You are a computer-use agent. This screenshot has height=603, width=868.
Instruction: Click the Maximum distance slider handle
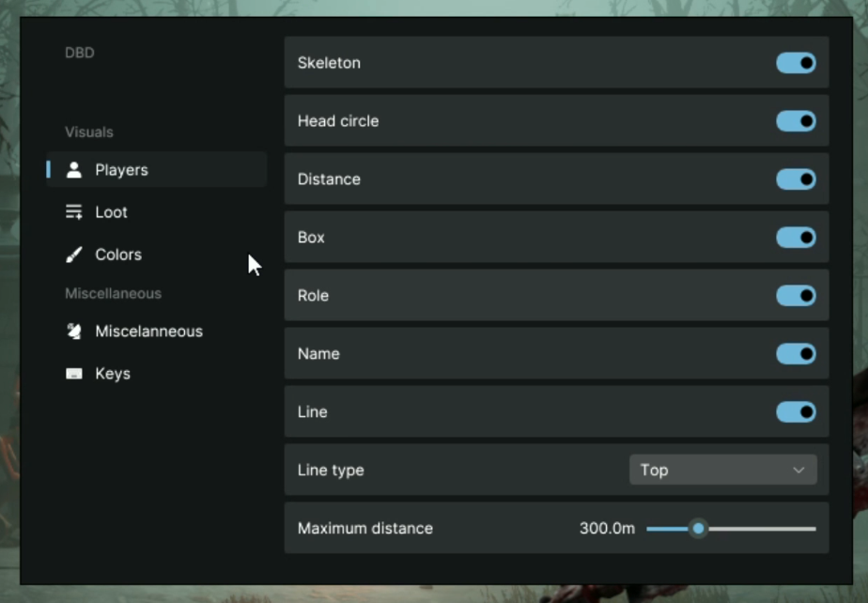(698, 529)
